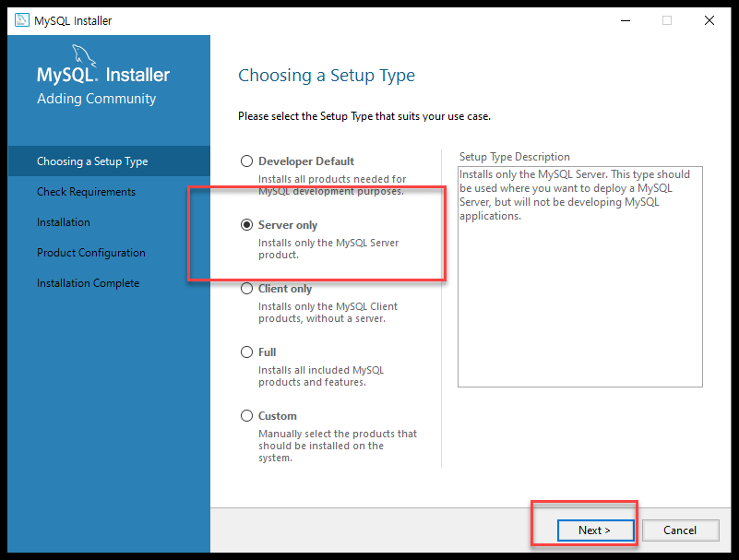
Task: Click the Choosing a Setup Type heading
Action: point(327,76)
